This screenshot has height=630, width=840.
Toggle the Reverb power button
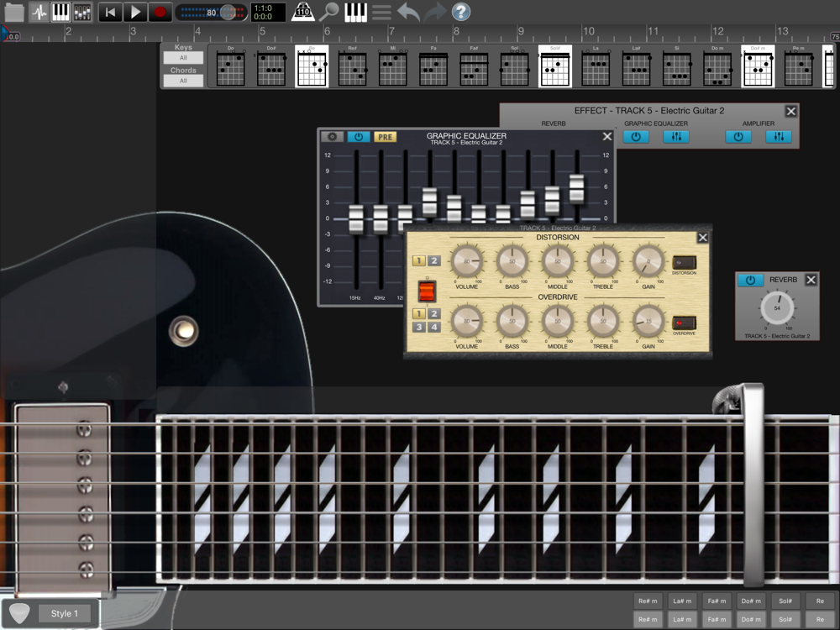point(750,281)
